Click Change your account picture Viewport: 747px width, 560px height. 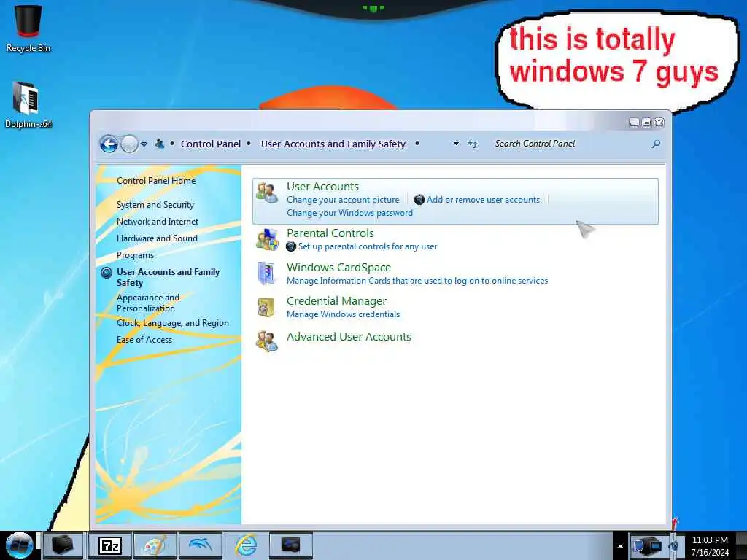pos(343,200)
